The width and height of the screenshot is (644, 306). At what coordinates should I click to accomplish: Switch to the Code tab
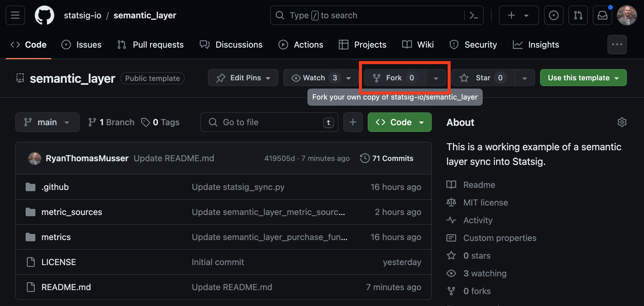pyautogui.click(x=29, y=45)
